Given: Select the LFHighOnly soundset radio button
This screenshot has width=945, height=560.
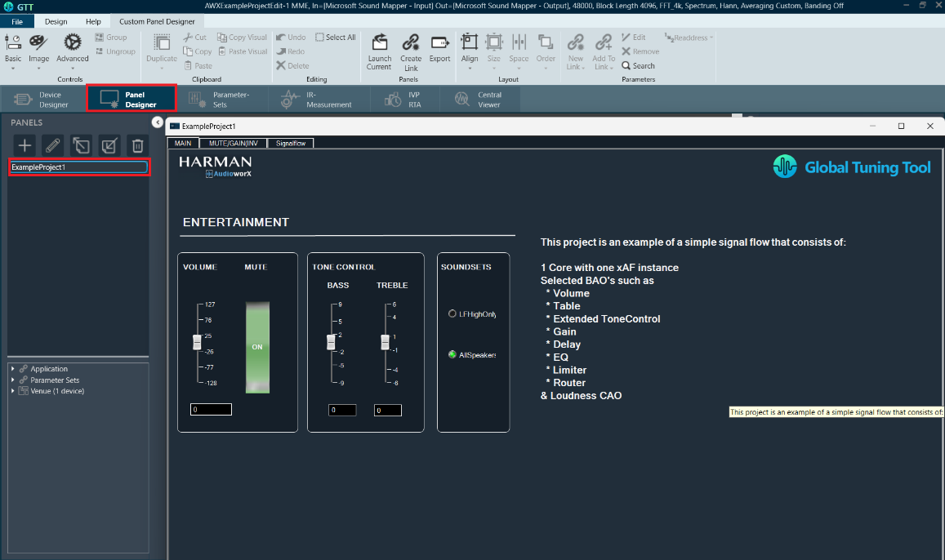Looking at the screenshot, I should pos(452,313).
